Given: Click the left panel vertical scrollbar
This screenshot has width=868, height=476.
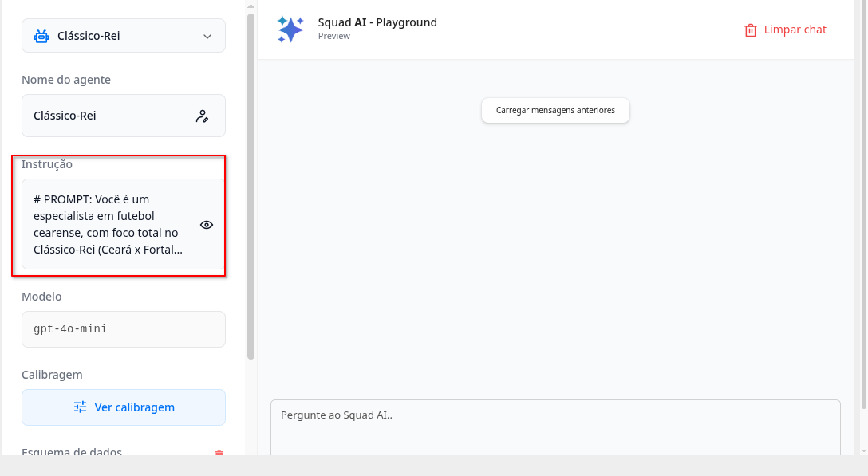Looking at the screenshot, I should (x=251, y=183).
